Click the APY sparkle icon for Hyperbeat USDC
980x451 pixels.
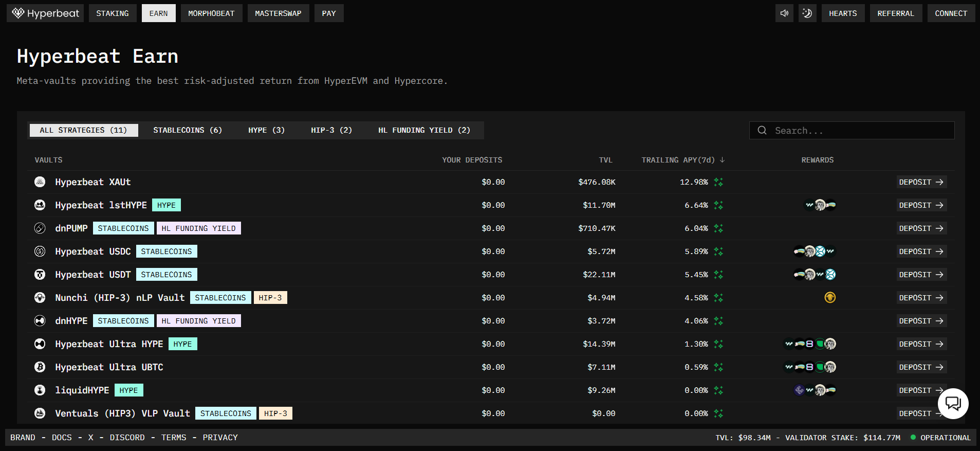(x=718, y=251)
